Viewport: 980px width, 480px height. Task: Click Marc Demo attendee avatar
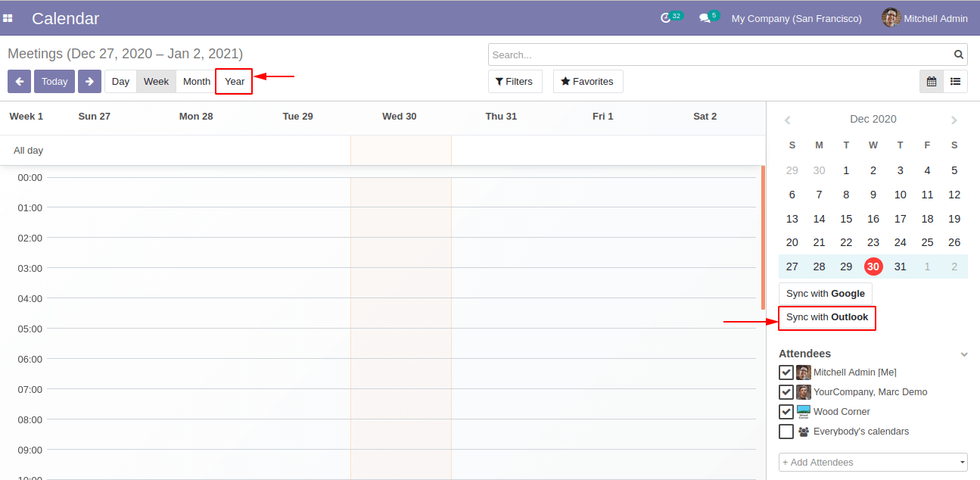click(x=804, y=392)
